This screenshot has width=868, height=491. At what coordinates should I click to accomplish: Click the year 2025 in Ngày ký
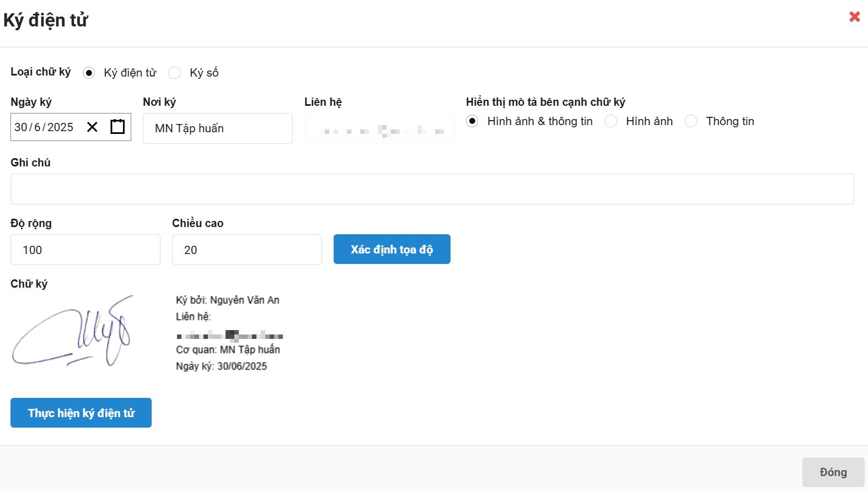[x=60, y=127]
